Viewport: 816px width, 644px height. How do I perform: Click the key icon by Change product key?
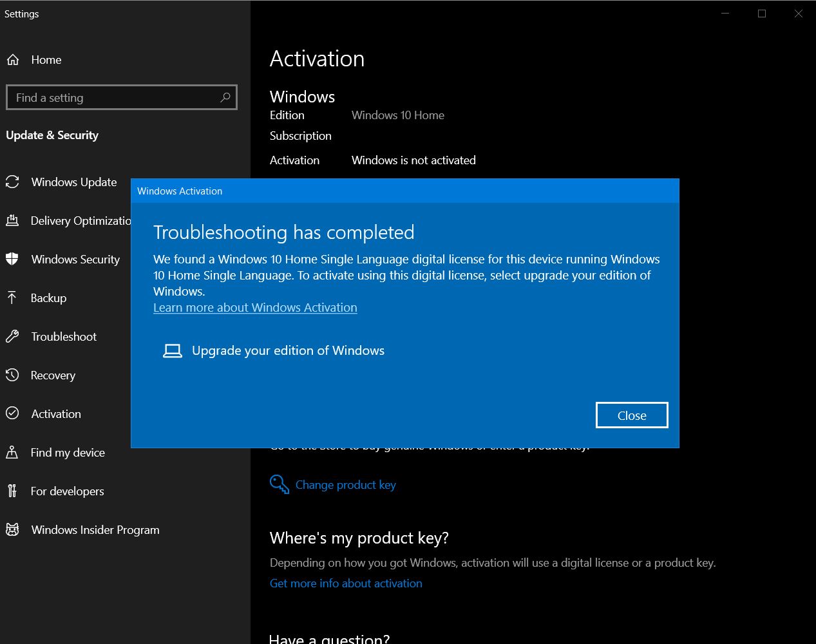click(279, 484)
